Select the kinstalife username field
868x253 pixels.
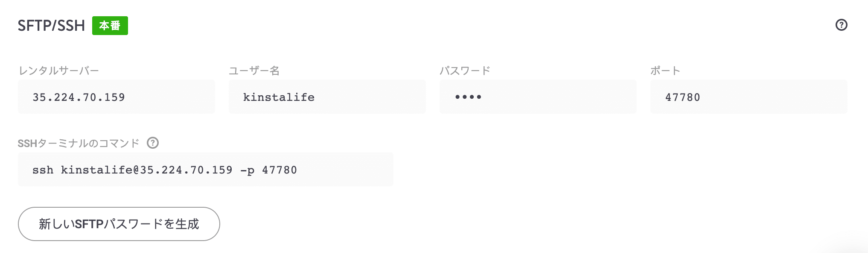[327, 97]
